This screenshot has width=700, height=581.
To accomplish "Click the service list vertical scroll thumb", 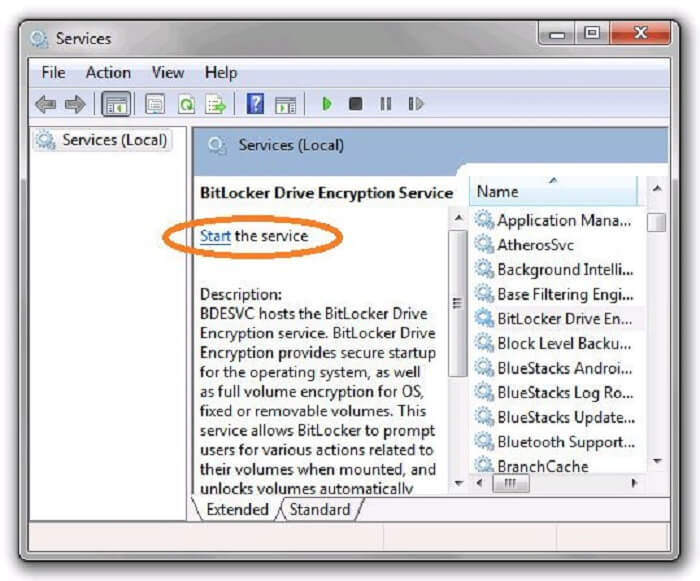I will tap(657, 222).
